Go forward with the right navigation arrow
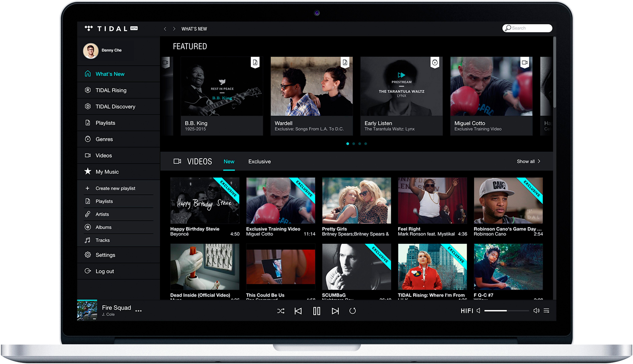 [174, 29]
